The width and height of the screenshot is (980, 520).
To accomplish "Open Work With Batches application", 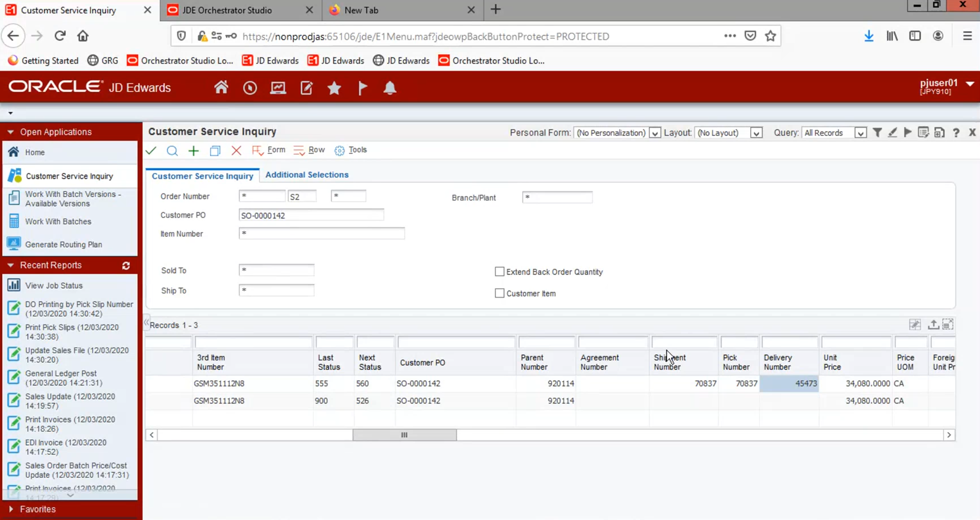I will [x=58, y=221].
